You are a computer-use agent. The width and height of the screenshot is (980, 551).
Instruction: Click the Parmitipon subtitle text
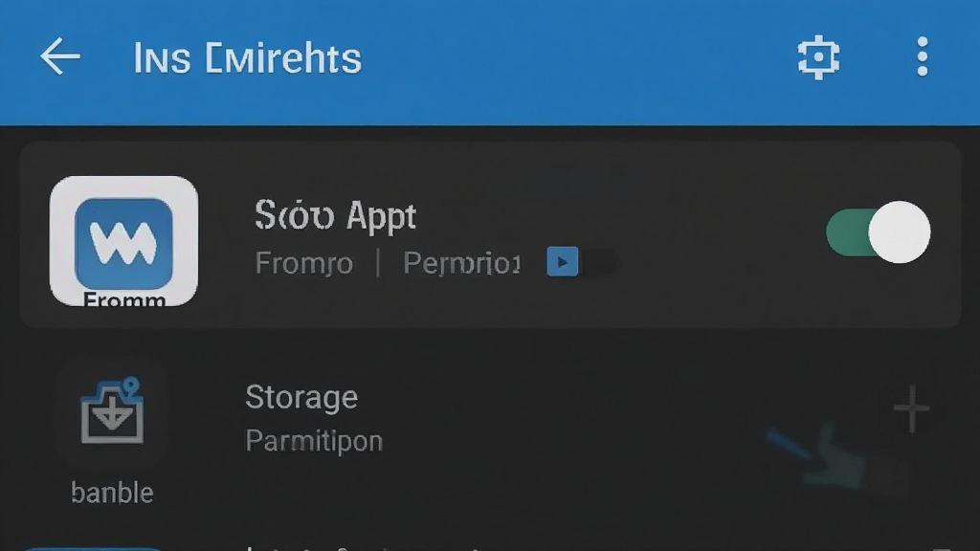click(x=314, y=441)
